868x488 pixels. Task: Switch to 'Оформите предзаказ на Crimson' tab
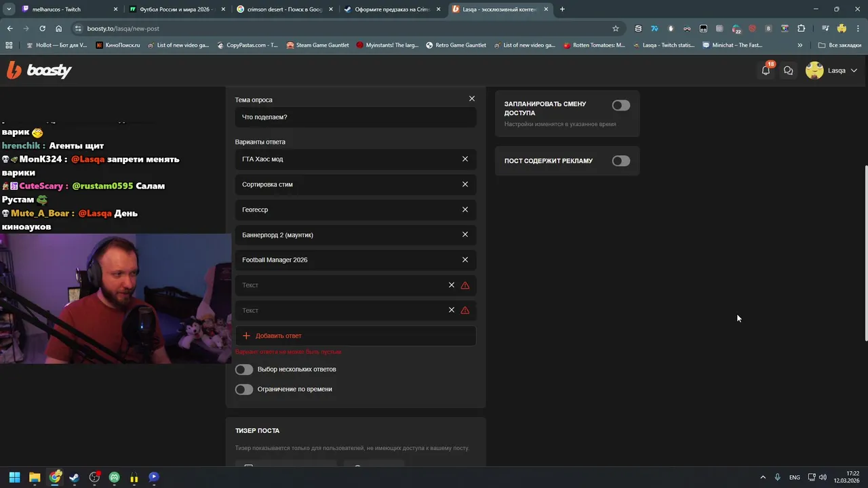click(x=391, y=9)
